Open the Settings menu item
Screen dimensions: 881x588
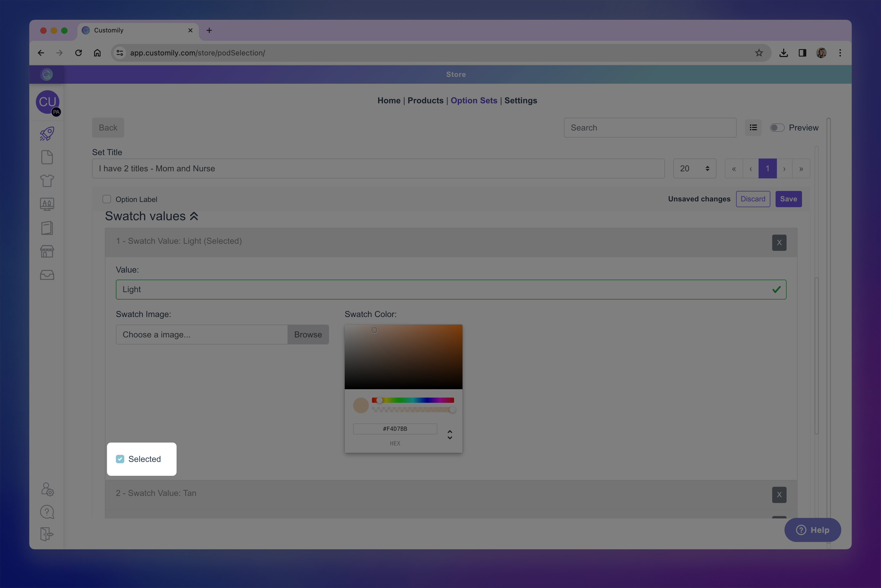point(521,100)
